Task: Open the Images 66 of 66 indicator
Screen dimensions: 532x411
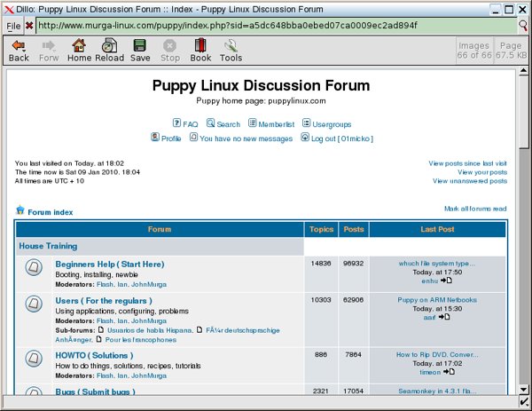Action: (474, 51)
